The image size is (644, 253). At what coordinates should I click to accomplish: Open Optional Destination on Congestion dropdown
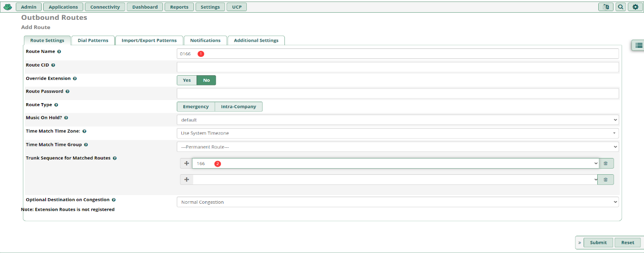point(398,202)
